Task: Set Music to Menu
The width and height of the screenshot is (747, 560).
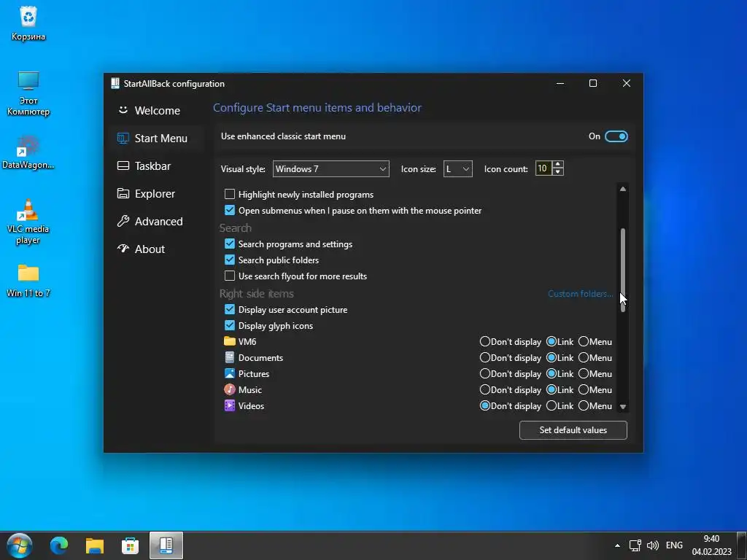Action: click(584, 389)
